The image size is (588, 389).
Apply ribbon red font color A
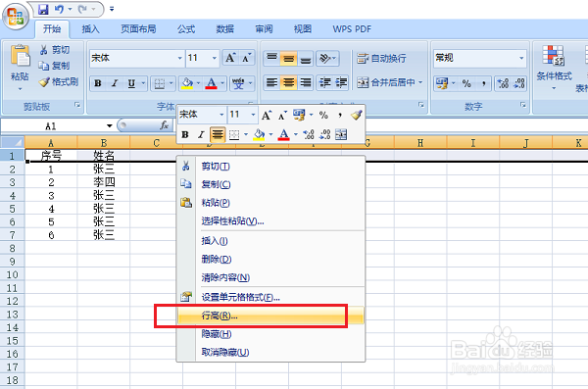click(x=211, y=83)
